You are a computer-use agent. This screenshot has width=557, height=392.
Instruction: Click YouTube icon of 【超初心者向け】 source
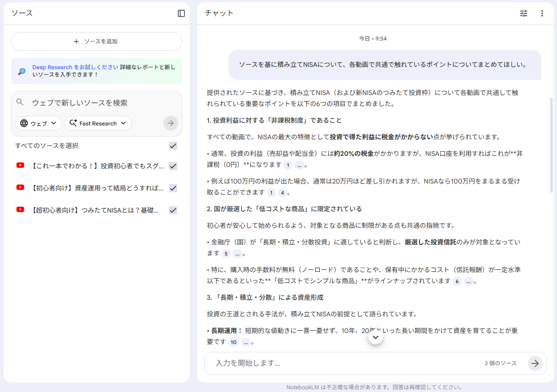20,210
